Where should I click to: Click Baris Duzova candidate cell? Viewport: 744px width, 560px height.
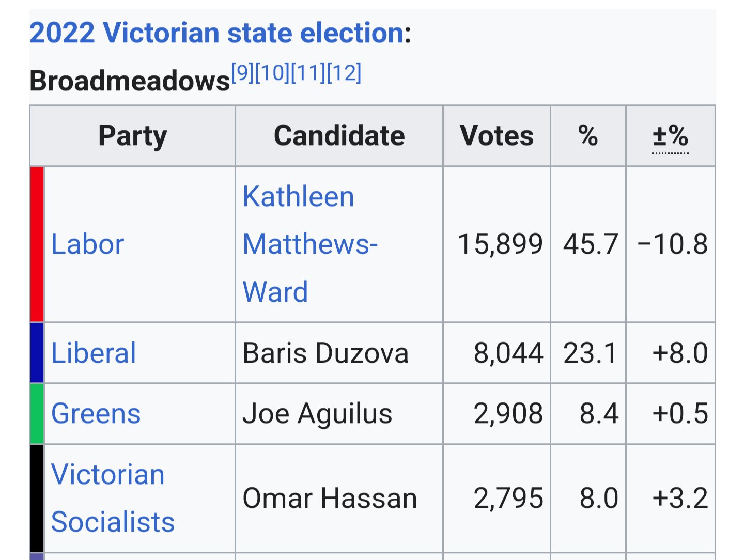click(x=326, y=353)
